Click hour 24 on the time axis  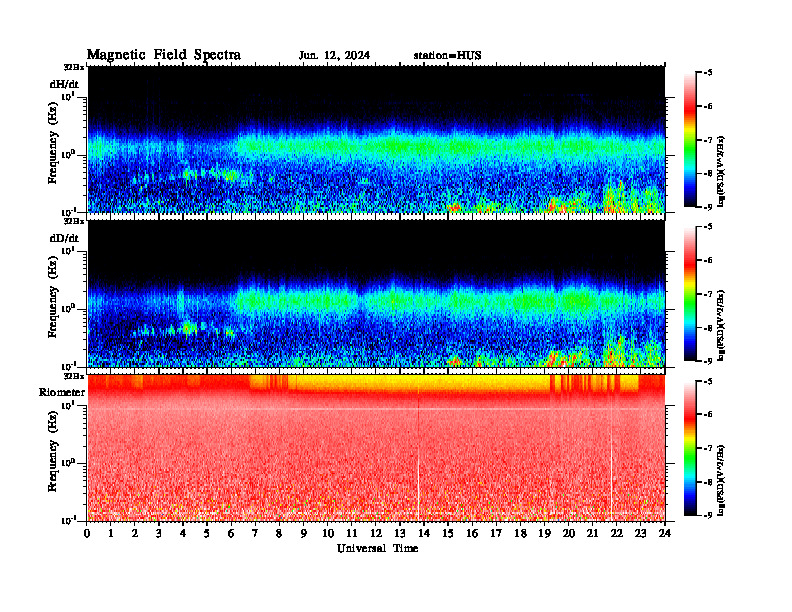point(665,534)
